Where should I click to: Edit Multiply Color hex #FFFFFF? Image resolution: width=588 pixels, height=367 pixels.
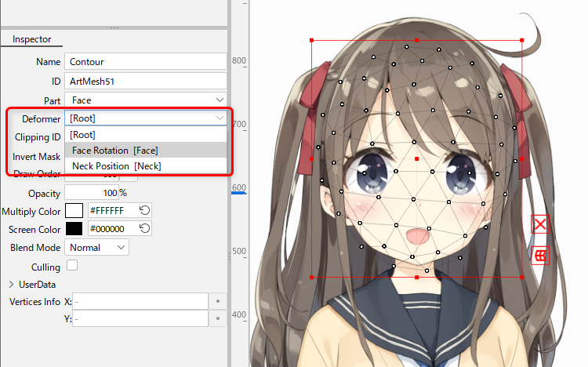click(112, 210)
